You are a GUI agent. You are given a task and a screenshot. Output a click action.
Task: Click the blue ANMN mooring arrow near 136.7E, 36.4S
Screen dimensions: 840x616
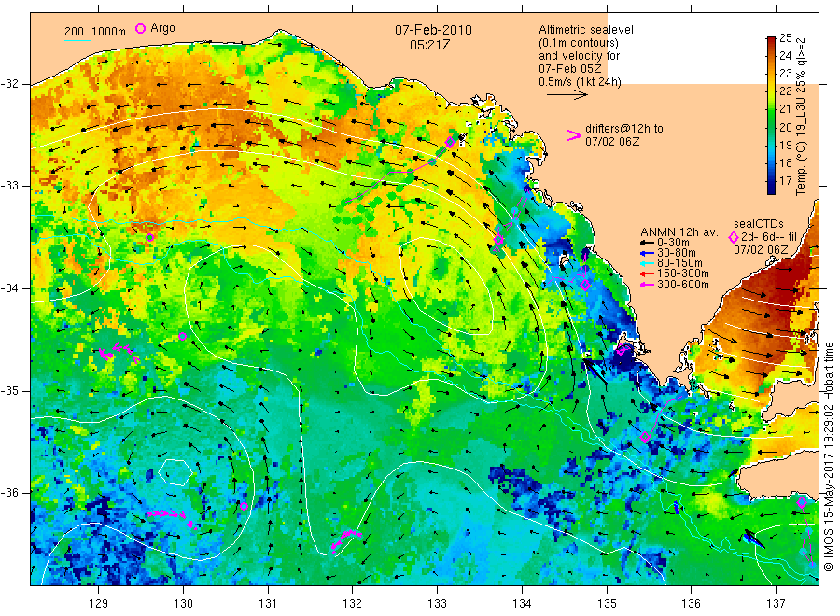(x=754, y=539)
